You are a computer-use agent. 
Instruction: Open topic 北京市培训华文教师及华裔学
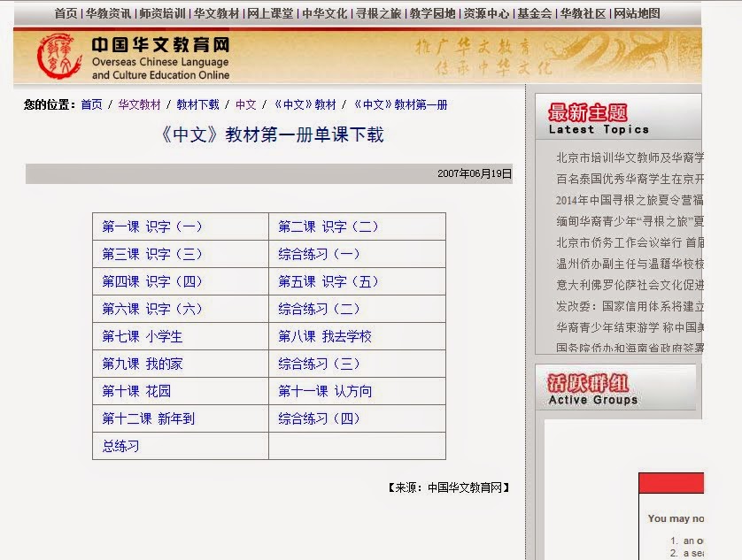point(630,157)
